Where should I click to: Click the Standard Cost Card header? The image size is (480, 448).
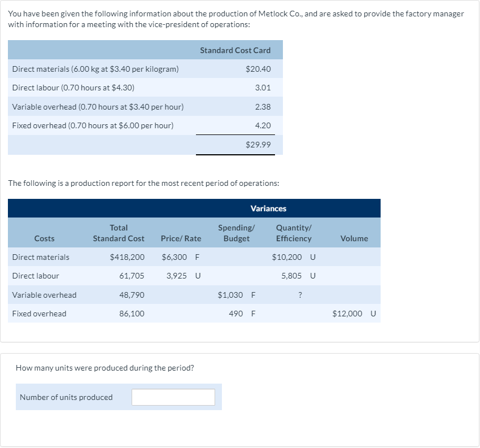pyautogui.click(x=235, y=50)
